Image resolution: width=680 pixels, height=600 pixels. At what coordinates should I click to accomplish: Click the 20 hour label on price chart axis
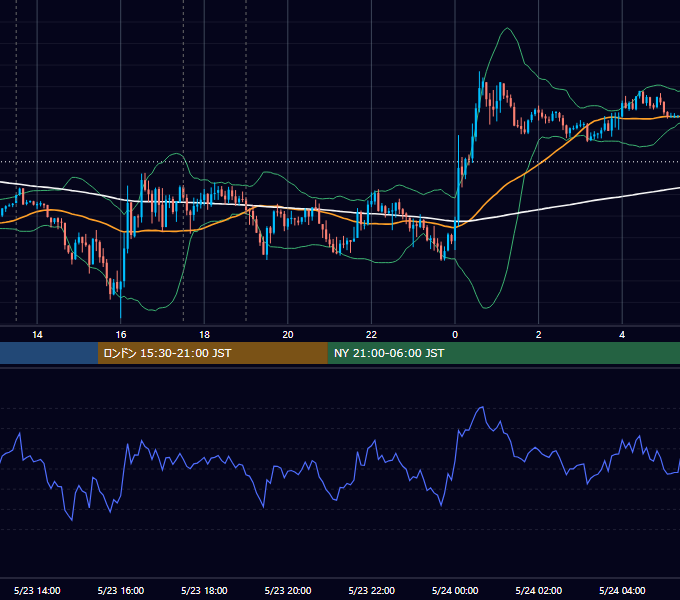pos(288,335)
